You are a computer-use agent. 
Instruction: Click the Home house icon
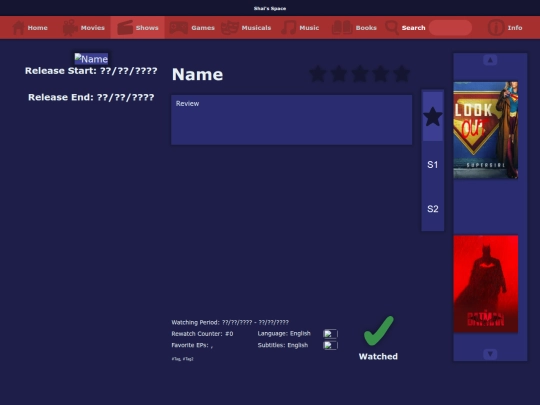(19, 28)
